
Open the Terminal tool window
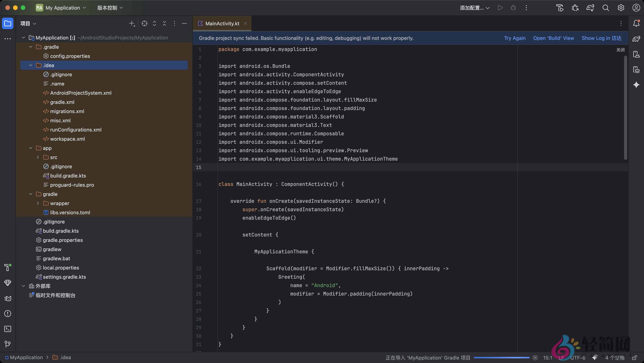click(7, 329)
